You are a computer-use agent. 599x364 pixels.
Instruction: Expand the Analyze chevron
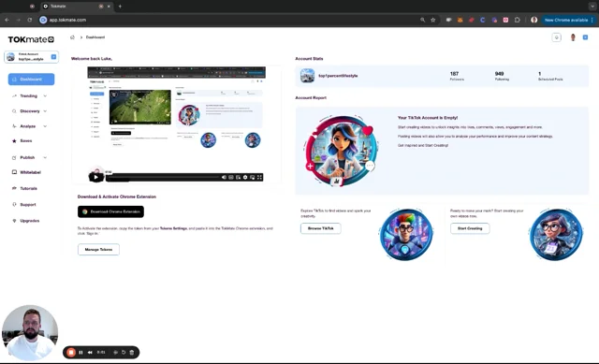45,126
